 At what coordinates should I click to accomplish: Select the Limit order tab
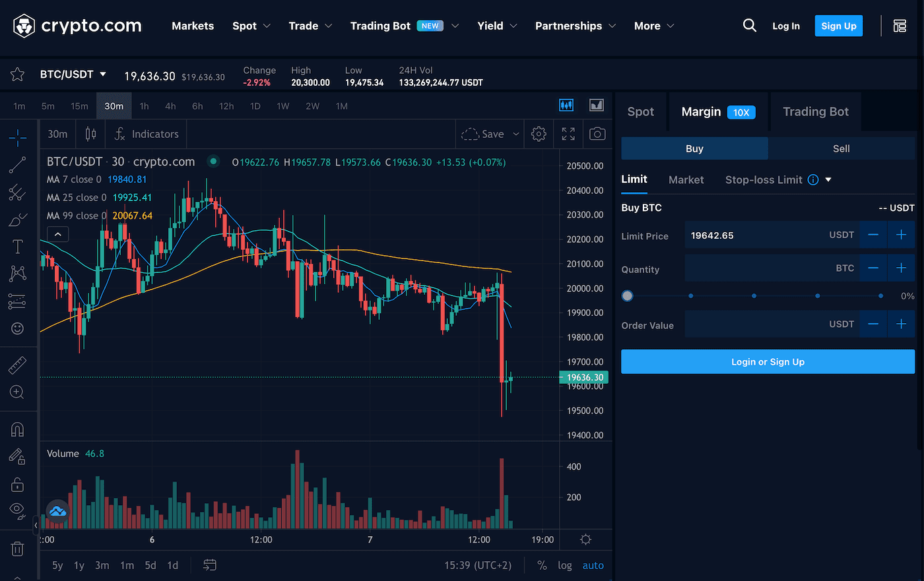[x=634, y=179]
